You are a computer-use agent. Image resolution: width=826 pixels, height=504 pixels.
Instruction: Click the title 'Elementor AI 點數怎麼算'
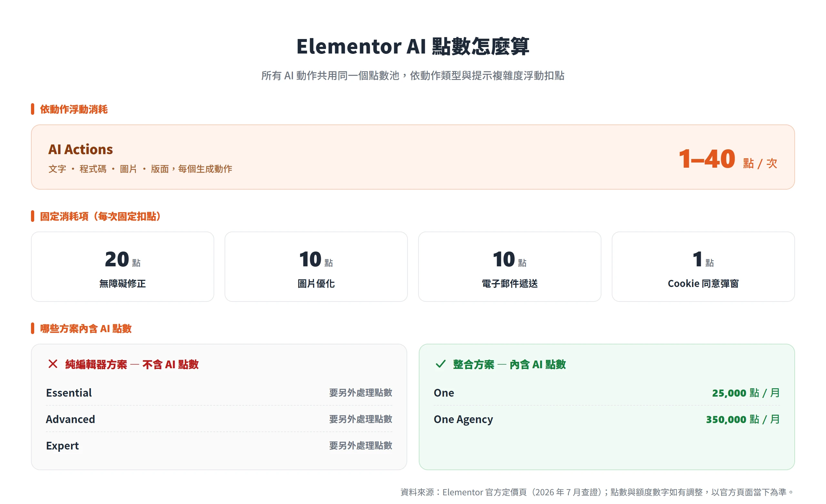tap(413, 46)
